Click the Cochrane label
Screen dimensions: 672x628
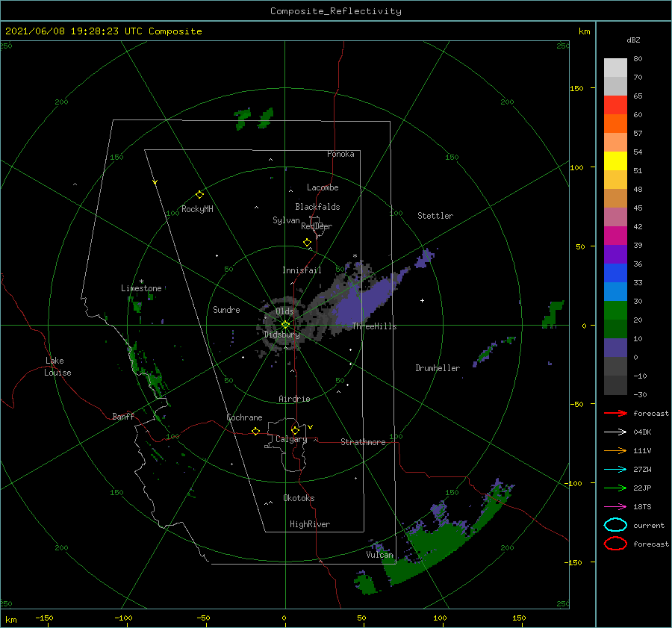(x=244, y=417)
